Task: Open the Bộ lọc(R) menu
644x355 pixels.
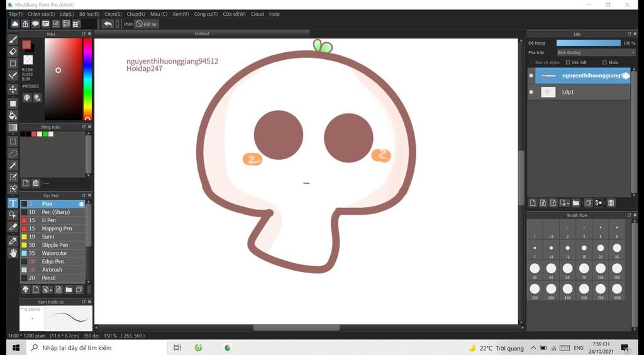Action: tap(89, 14)
